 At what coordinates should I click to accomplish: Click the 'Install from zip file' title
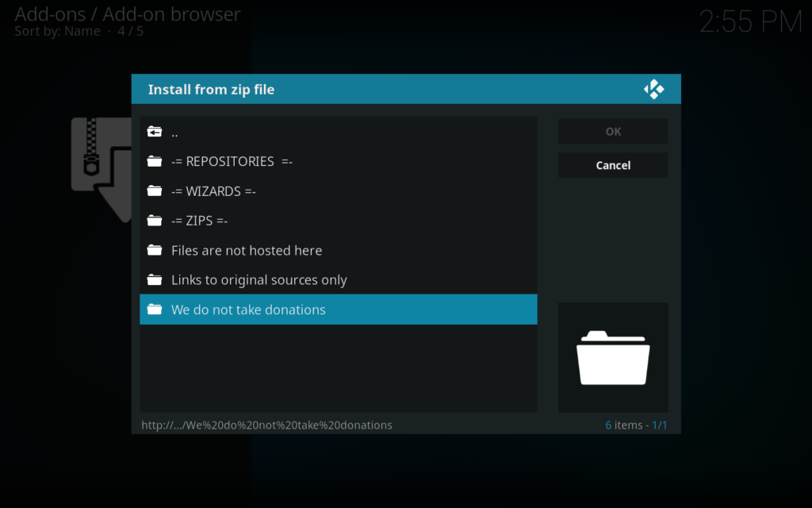pos(211,89)
